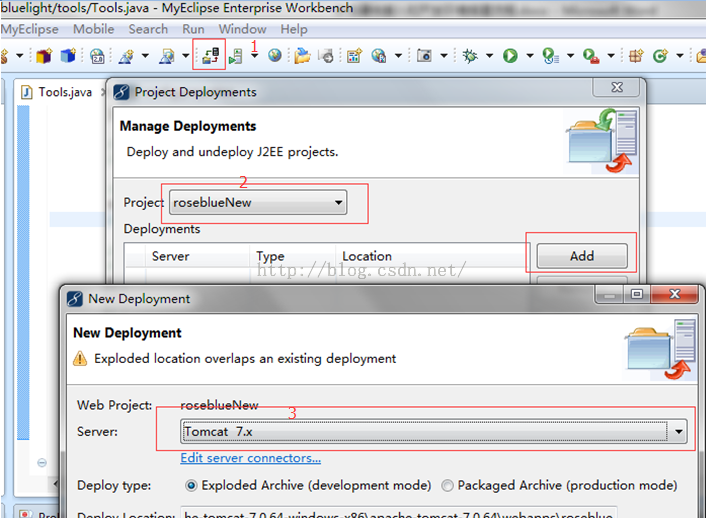Viewport: 706px width, 518px height.
Task: Open the Run menu
Action: pos(193,29)
